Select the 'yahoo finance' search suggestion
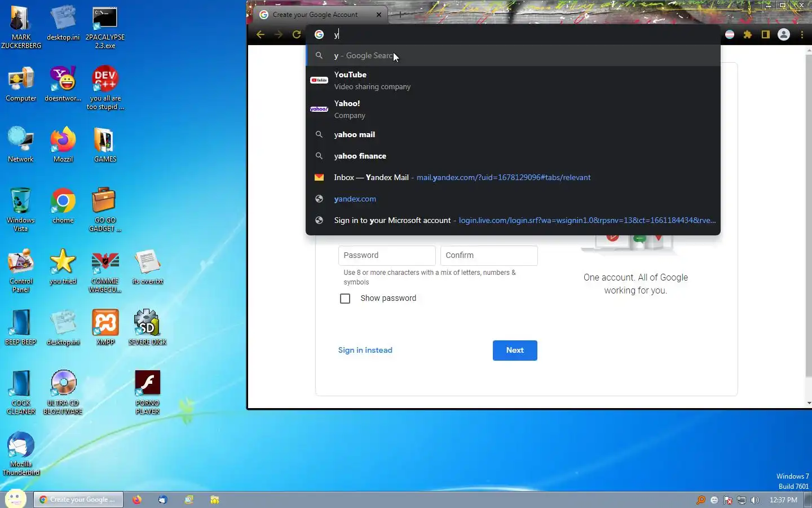Viewport: 812px width, 508px height. pyautogui.click(x=513, y=156)
